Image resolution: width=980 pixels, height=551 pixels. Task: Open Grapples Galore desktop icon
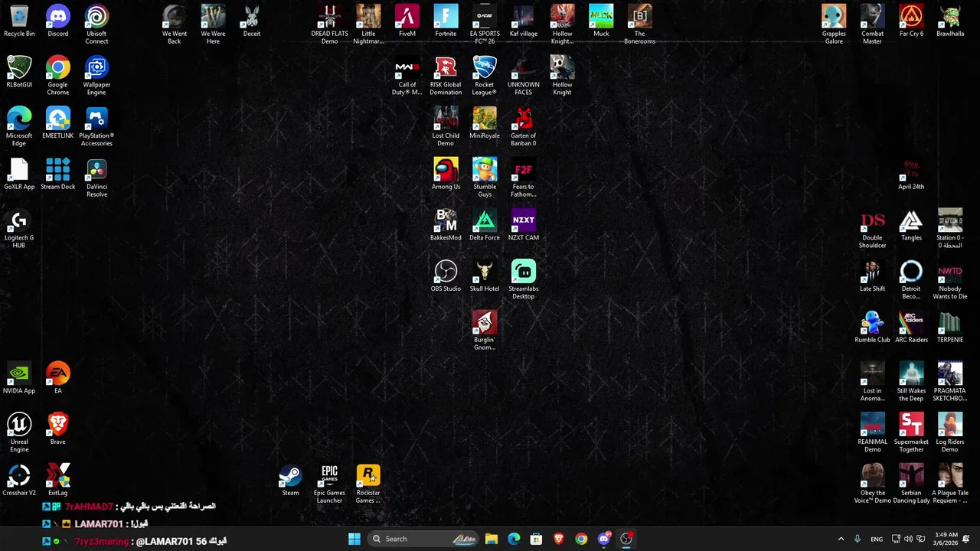(x=834, y=24)
